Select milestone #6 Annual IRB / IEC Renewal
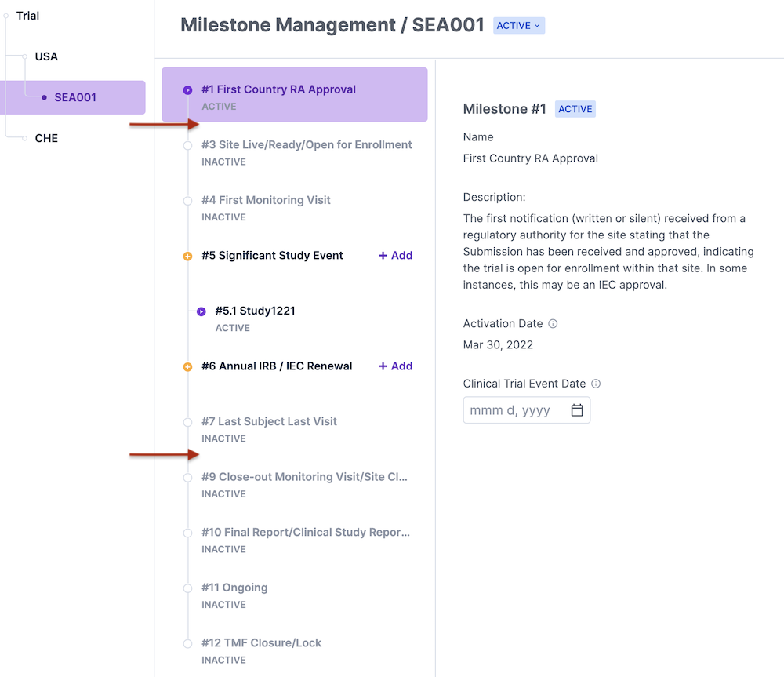This screenshot has height=677, width=784. (x=277, y=366)
